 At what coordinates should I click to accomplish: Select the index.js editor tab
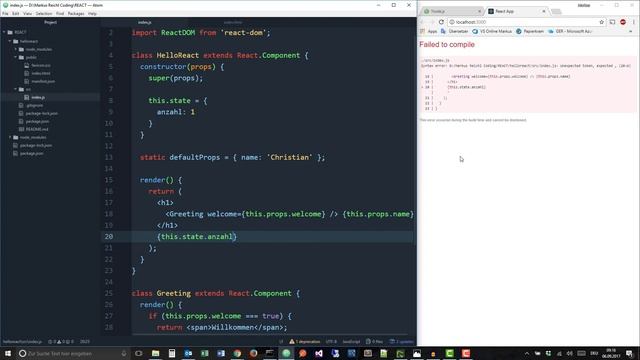tap(144, 22)
